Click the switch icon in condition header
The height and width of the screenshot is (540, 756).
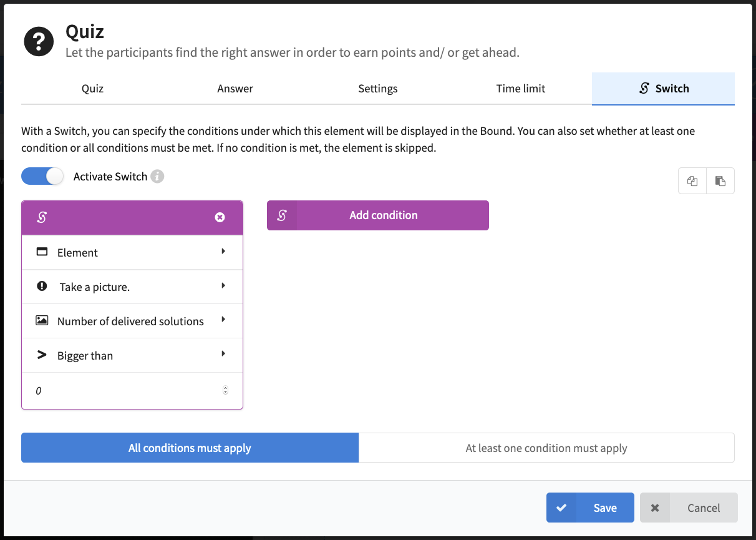(x=42, y=217)
